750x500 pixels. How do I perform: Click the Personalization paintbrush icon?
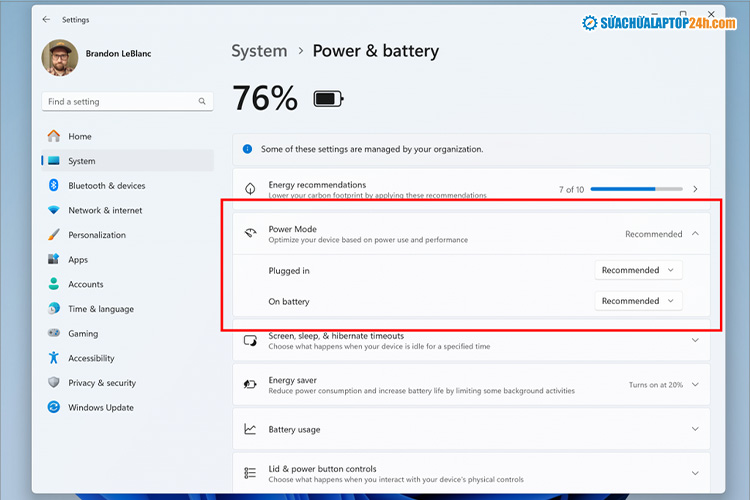pos(54,235)
